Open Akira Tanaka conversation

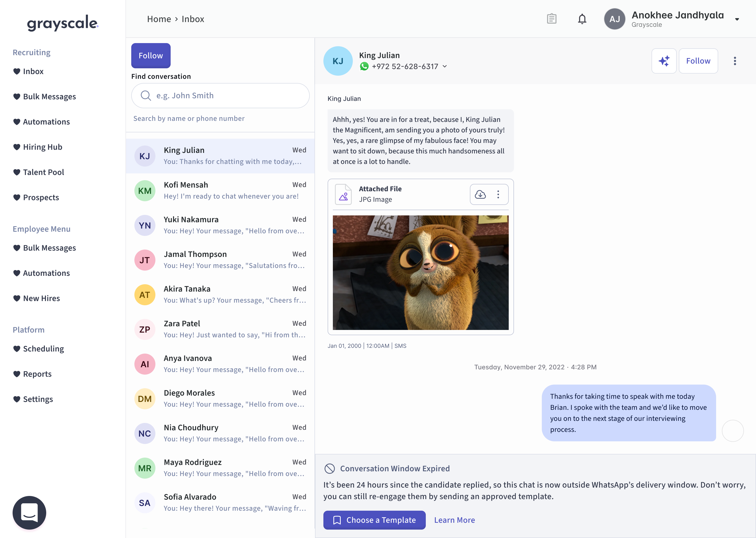(220, 295)
